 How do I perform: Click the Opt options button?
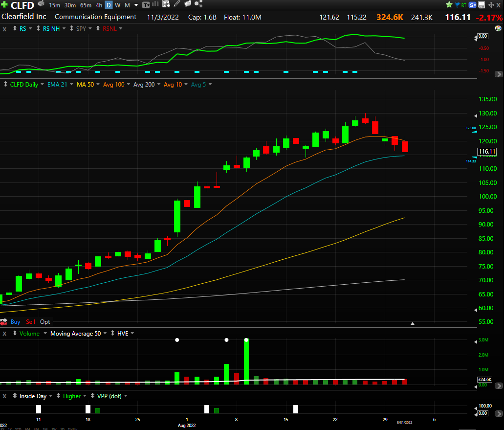coord(45,322)
